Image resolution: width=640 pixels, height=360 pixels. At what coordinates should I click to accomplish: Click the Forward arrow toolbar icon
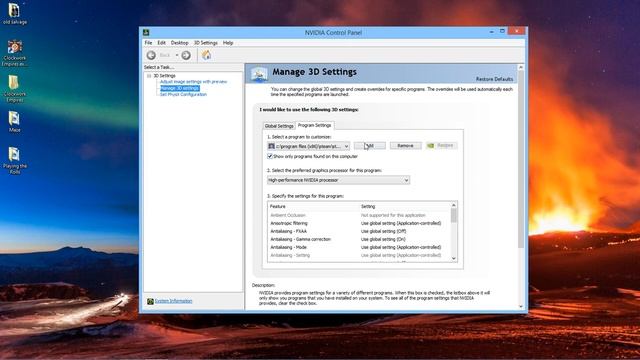[x=186, y=55]
